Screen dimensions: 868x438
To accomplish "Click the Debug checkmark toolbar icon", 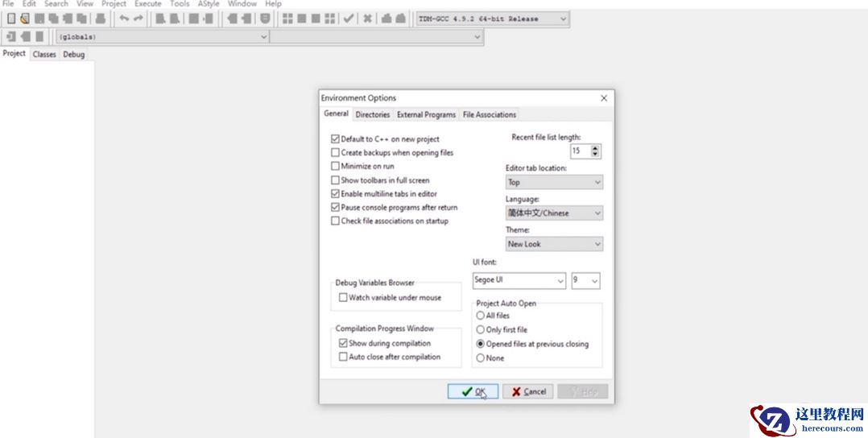I will 348,19.
